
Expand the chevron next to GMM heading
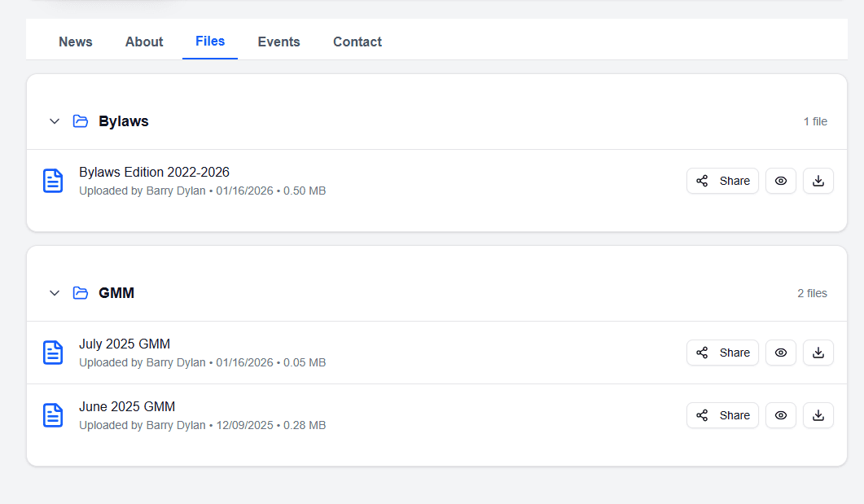pos(54,292)
